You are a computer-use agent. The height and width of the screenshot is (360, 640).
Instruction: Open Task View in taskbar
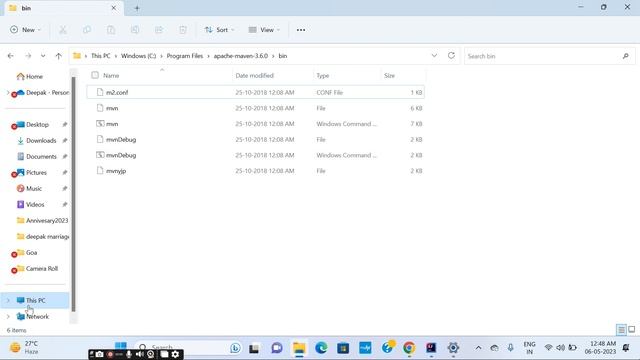(x=254, y=348)
